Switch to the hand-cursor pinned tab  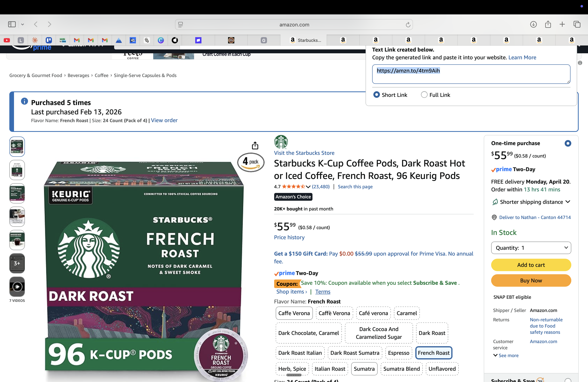147,40
